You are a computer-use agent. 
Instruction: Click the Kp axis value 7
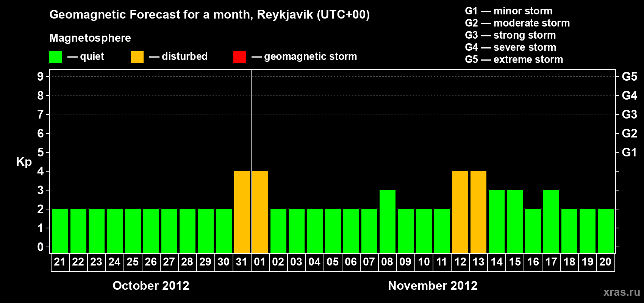[x=41, y=114]
